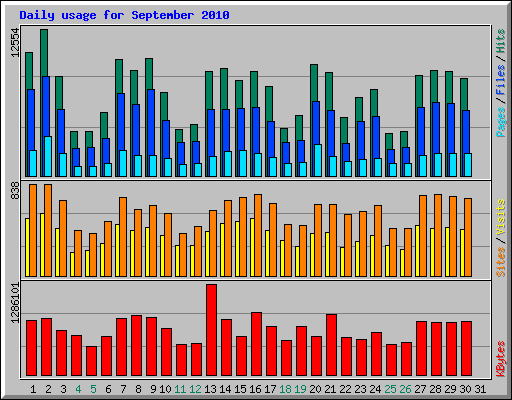
Task: Select the orange Visits bar for day 16
Action: (x=258, y=235)
